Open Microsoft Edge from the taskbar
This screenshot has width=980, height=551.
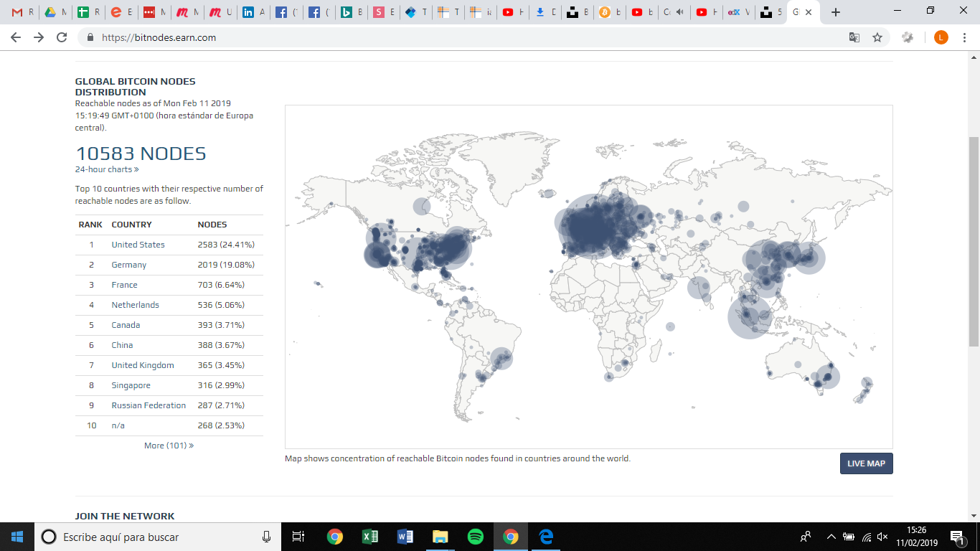point(546,537)
